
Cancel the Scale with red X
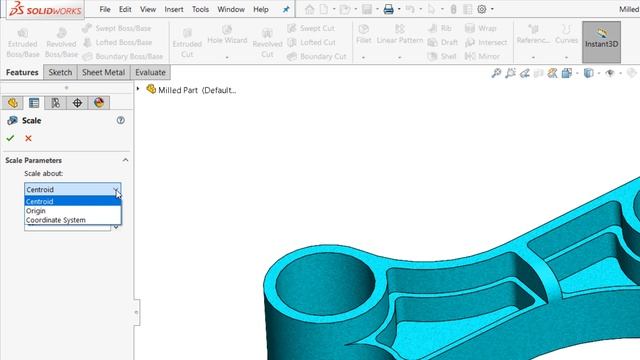click(28, 138)
